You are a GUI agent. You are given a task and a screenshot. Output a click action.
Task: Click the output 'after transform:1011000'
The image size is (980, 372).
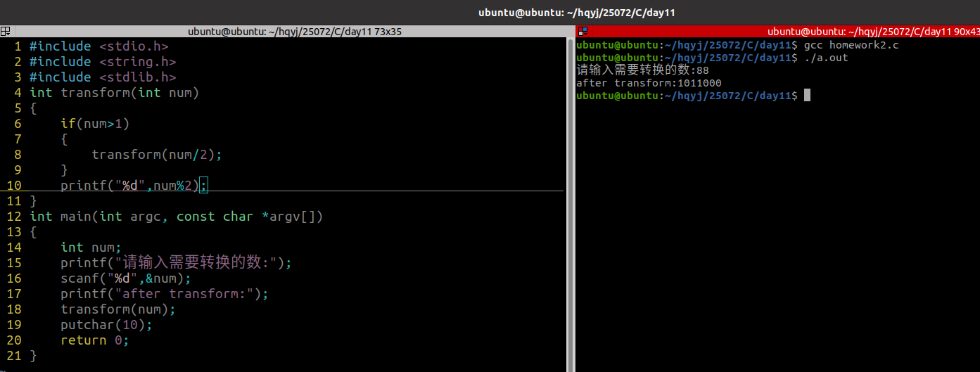tap(649, 83)
